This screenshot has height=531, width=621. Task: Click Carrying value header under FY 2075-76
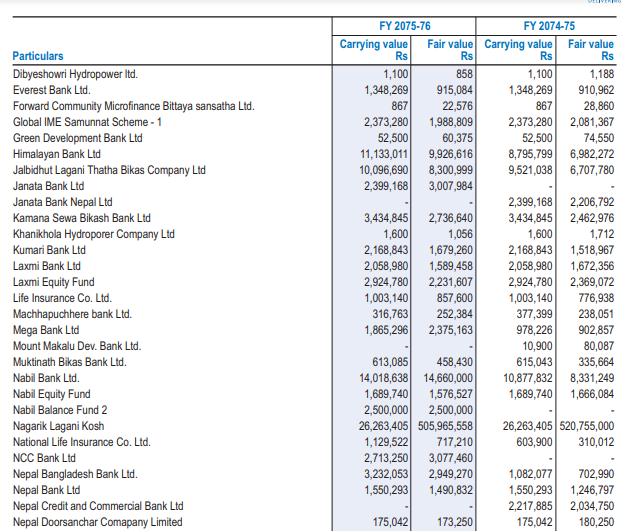pyautogui.click(x=368, y=50)
